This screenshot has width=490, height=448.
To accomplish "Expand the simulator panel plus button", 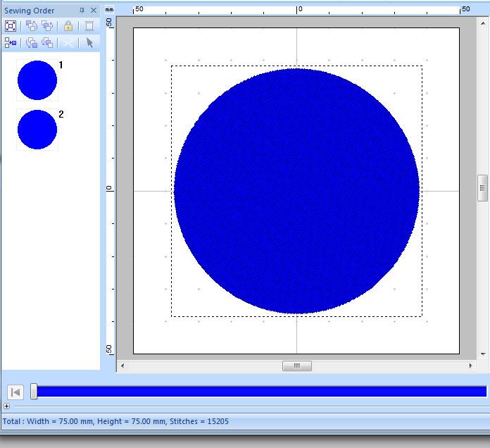I will click(x=6, y=406).
